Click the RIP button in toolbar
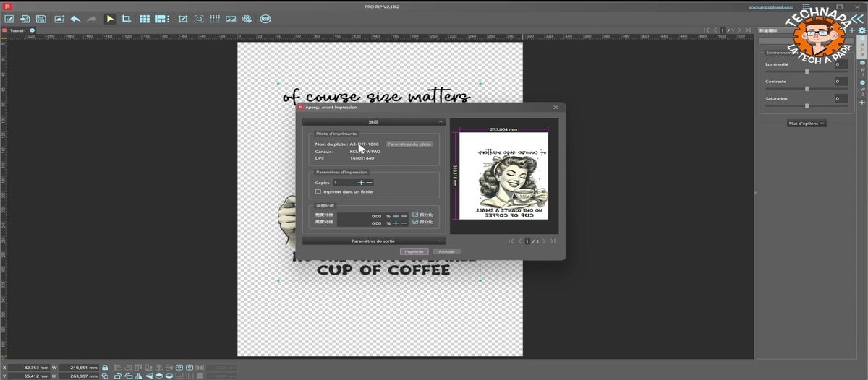This screenshot has height=380, width=868. pos(265,19)
